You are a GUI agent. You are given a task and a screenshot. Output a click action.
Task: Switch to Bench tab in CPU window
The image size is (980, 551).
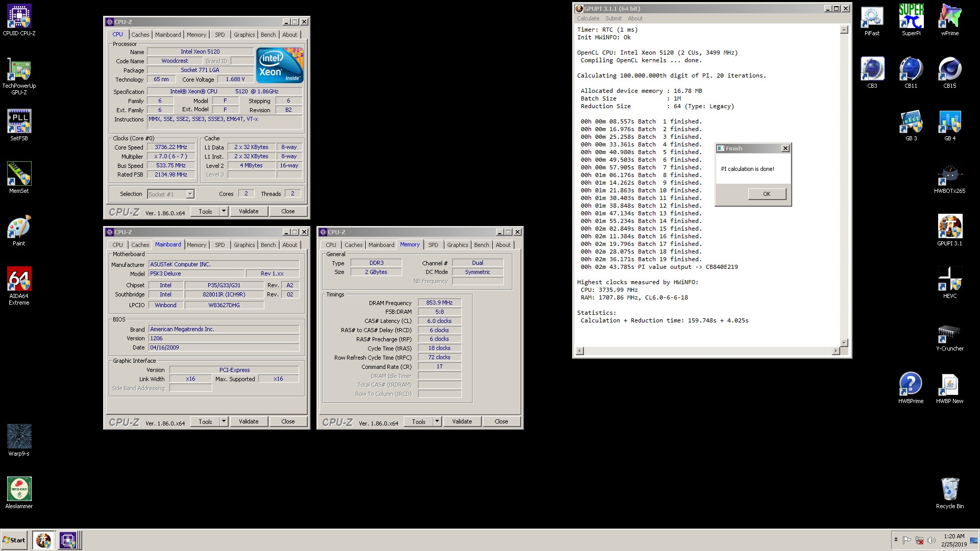point(268,35)
